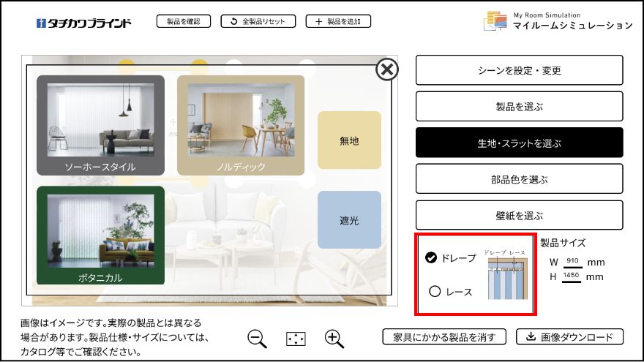Click 家具にかかる製品を消す button
The width and height of the screenshot is (644, 362).
pyautogui.click(x=444, y=336)
